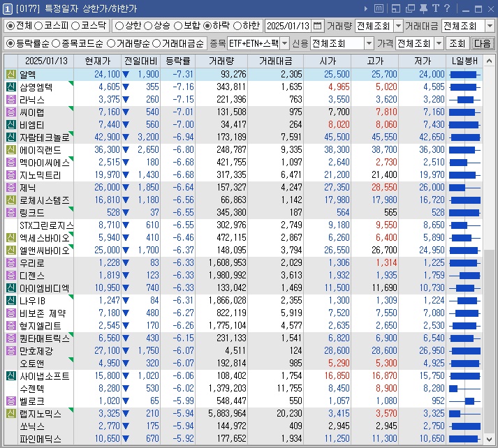Sort by 거래대금순 radio option
Image resolution: width=498 pixels, height=448 pixels.
tap(156, 43)
